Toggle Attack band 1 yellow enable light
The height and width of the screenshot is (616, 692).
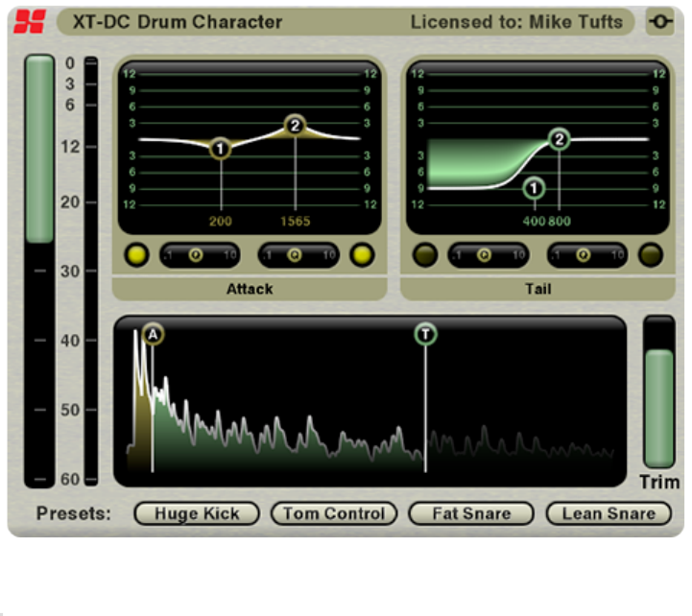137,255
